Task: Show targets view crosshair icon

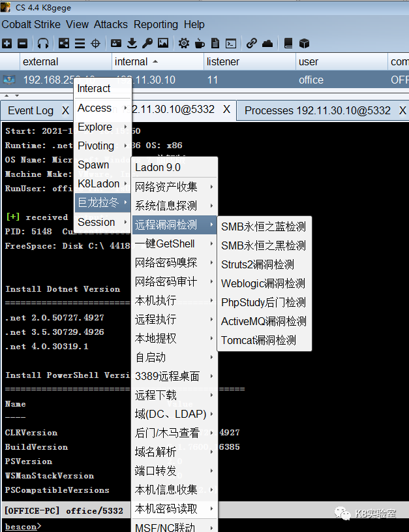Action: [96, 44]
